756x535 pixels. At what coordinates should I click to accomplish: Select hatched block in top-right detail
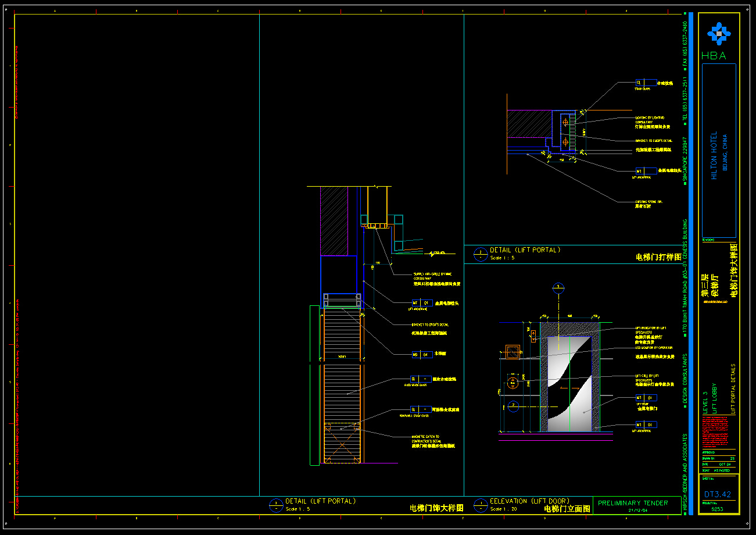pyautogui.click(x=529, y=124)
